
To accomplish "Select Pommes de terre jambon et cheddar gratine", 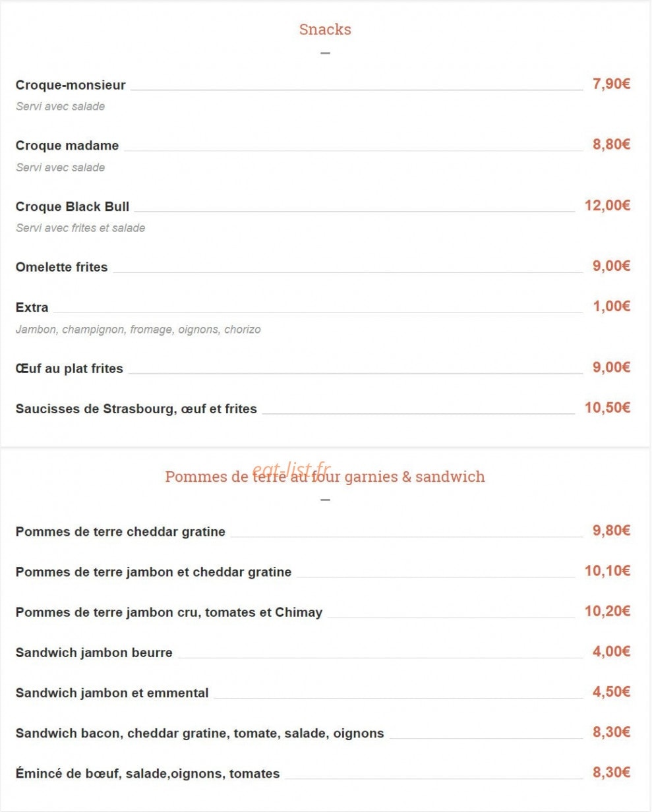I will point(154,572).
